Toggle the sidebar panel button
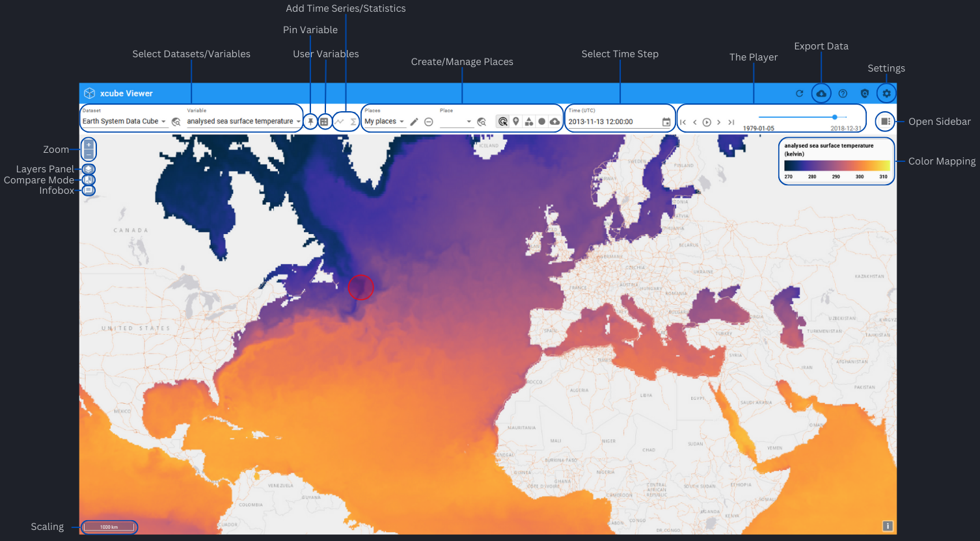 coord(885,122)
